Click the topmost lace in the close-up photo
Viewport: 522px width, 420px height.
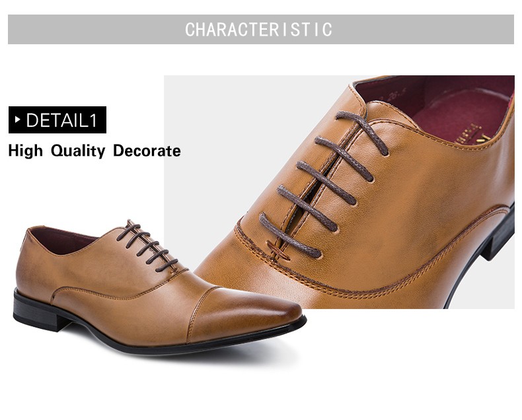pos(362,133)
